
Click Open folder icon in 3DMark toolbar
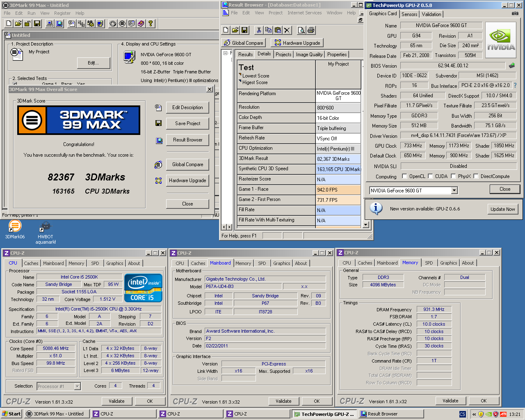click(18, 24)
